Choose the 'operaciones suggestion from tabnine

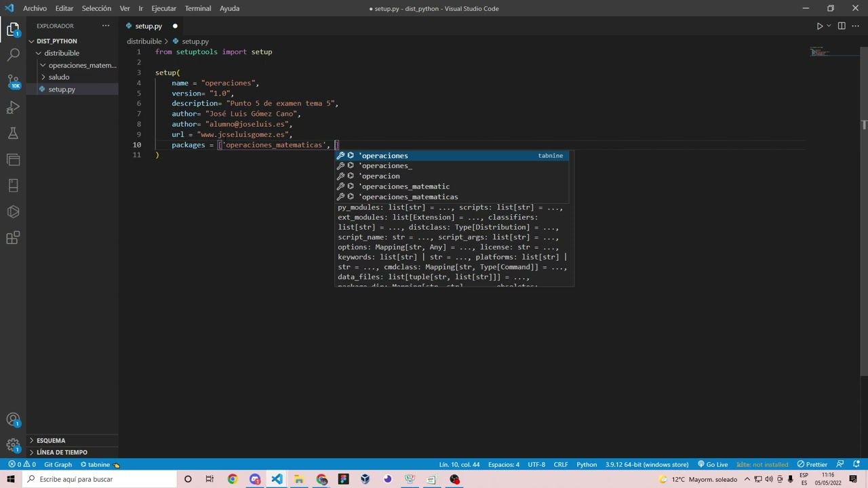(452, 155)
